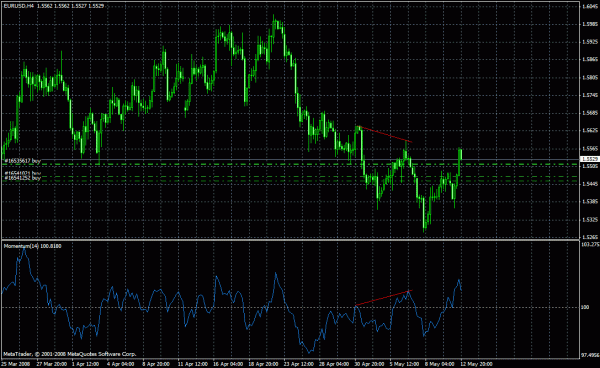Viewport: 600px width, 368px height.
Task: Click the "27 Mar 20:00" time axis label
Action: (52, 364)
